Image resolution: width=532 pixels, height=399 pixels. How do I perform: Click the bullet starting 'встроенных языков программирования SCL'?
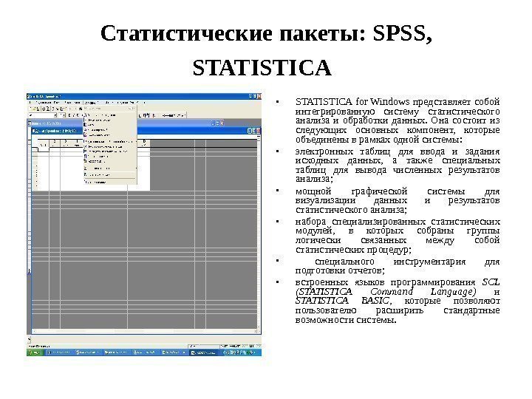(398, 301)
